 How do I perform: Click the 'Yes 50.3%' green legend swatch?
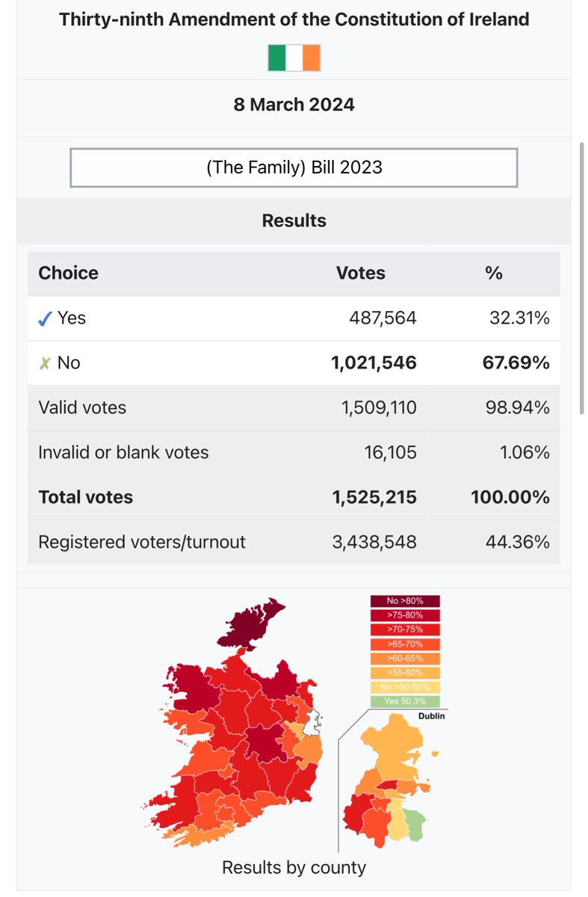tap(405, 701)
